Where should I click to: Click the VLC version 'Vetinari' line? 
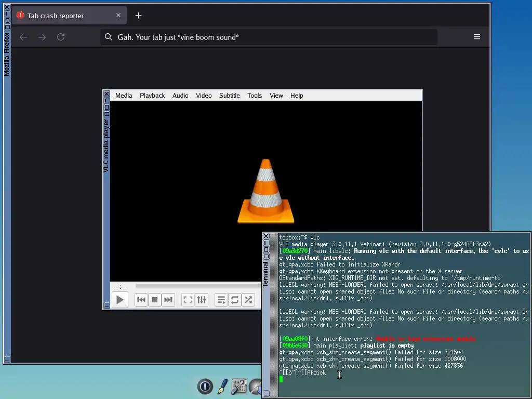pos(385,244)
